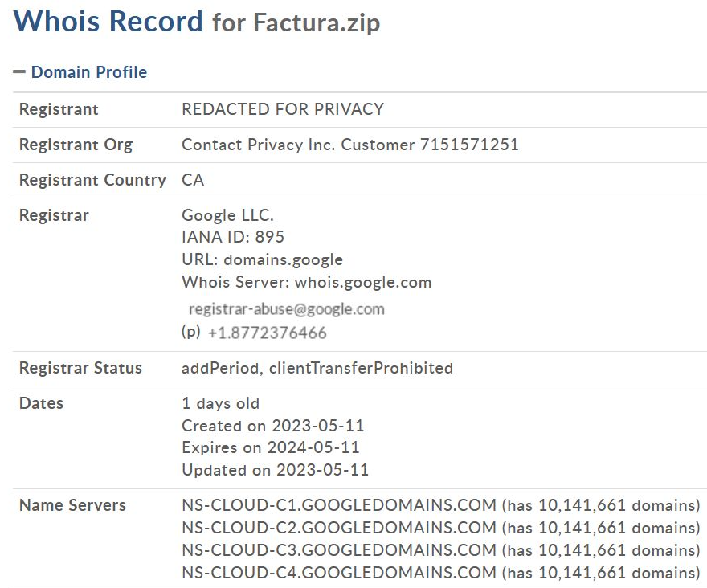Viewport: 707px width, 588px height.
Task: Click the Registrar row label
Action: pyautogui.click(x=54, y=215)
